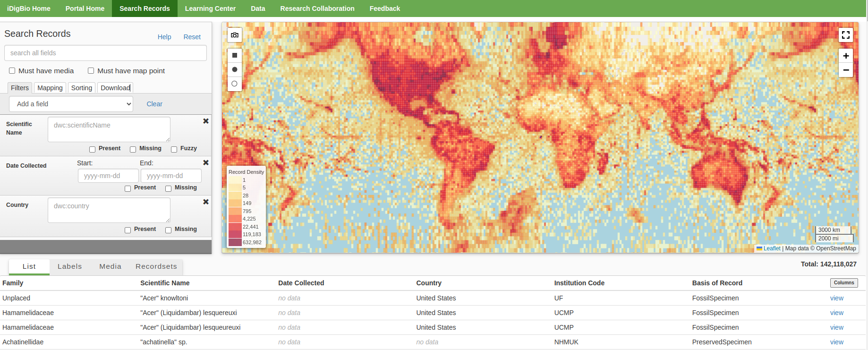Zoom in on the map
Screen dimensions: 868x350
pos(845,56)
